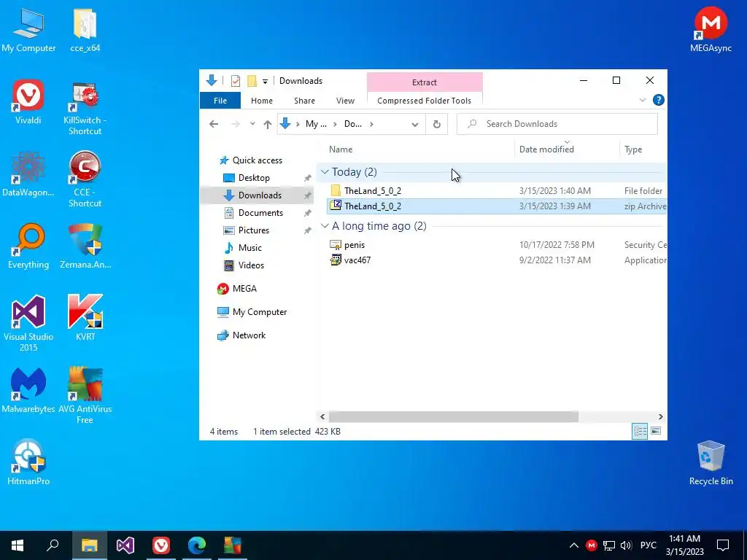
Task: Open Compressed Folder Tools tab
Action: (x=424, y=101)
